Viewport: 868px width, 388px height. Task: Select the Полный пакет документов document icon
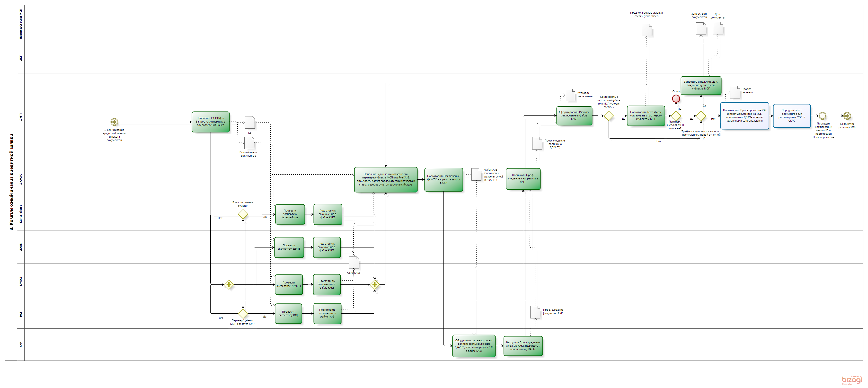[249, 143]
